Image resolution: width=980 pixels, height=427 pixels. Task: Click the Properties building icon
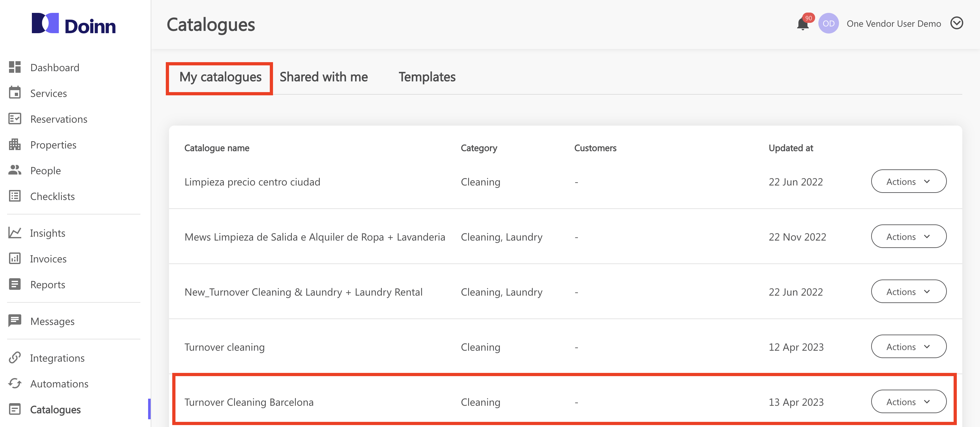pyautogui.click(x=15, y=144)
